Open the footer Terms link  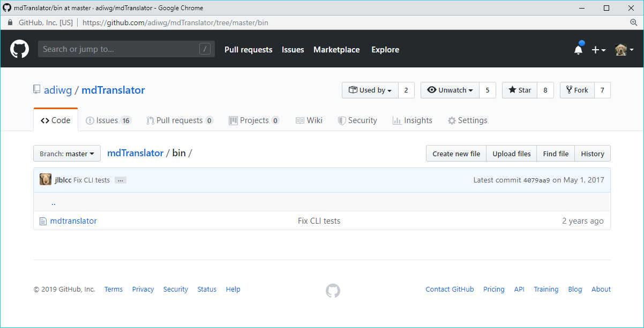click(x=114, y=289)
